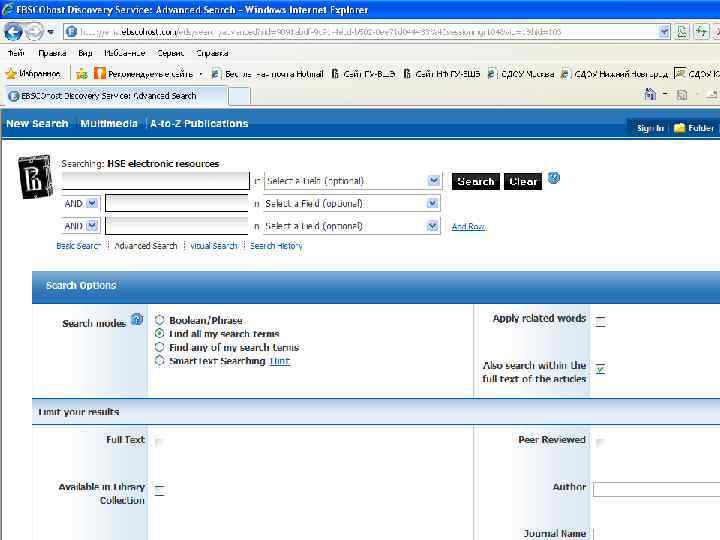
Task: Open the Вид menu
Action: click(x=85, y=53)
